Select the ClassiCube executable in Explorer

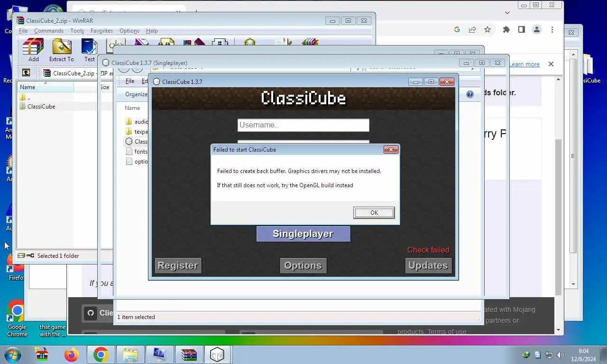(x=137, y=142)
